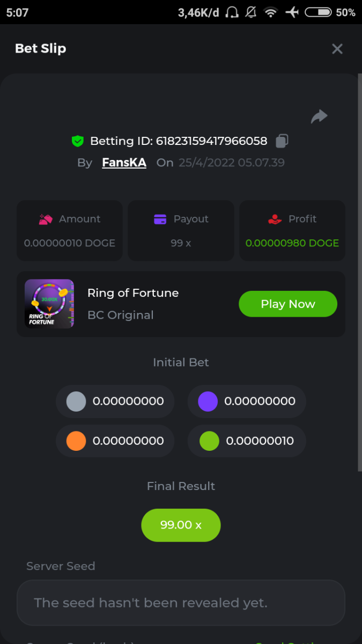
Task: Tap the Payout wallet icon
Action: click(160, 219)
